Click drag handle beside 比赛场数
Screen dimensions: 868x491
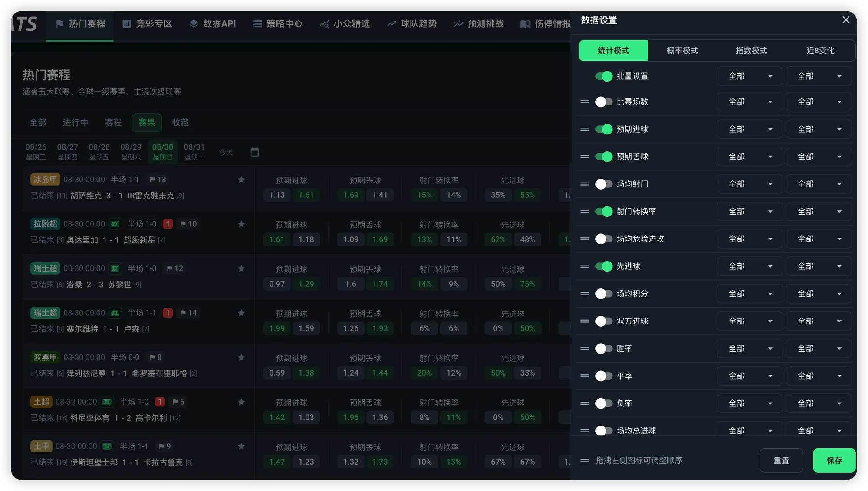pos(585,102)
